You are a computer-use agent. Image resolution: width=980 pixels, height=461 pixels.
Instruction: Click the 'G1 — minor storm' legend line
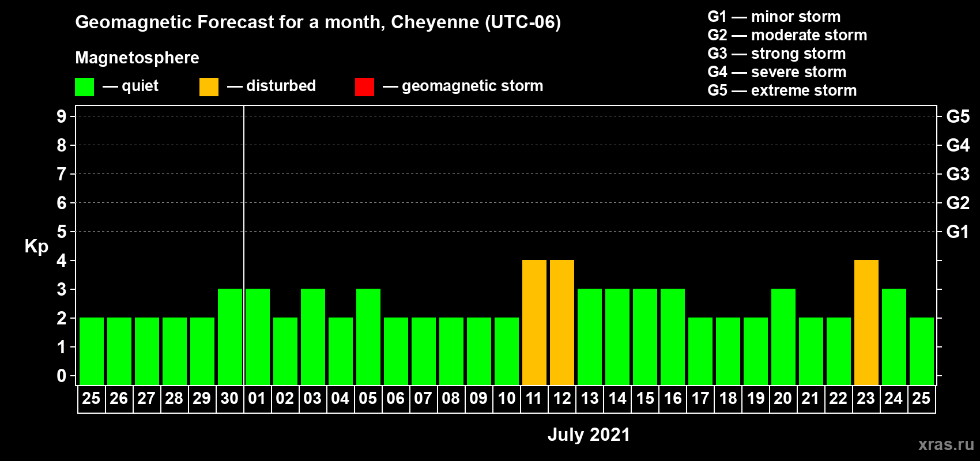[774, 17]
